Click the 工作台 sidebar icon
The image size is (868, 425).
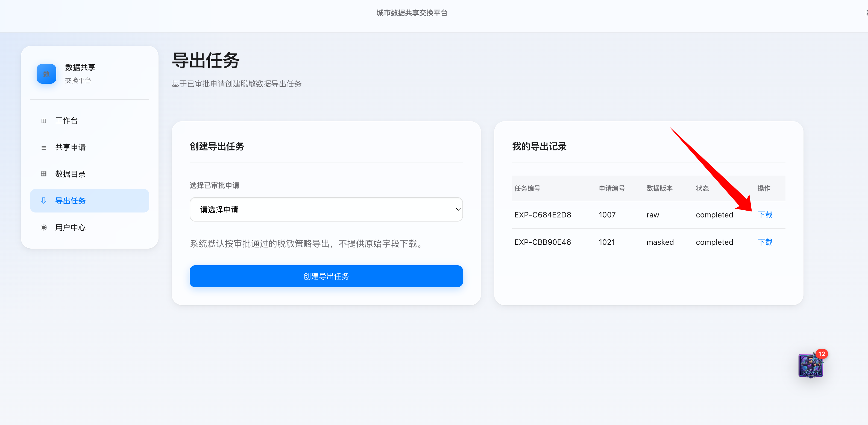click(x=43, y=121)
